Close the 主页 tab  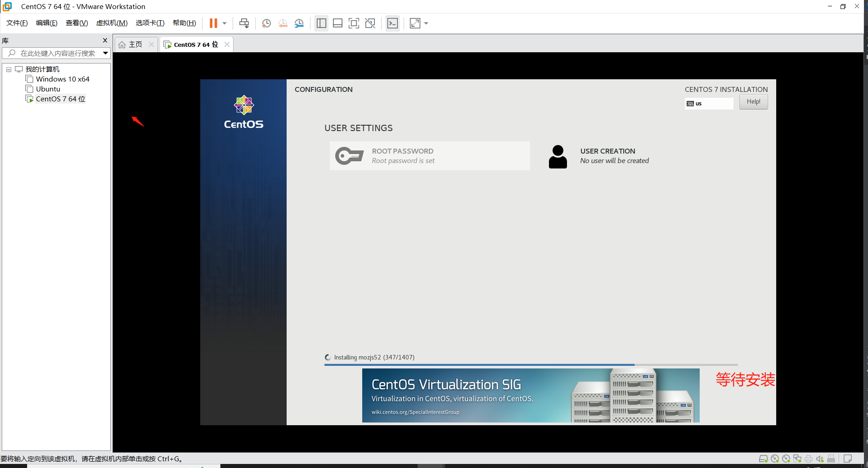151,44
